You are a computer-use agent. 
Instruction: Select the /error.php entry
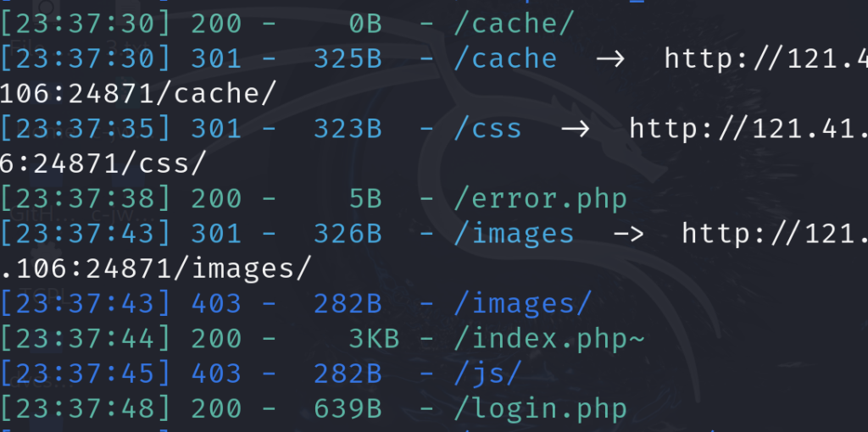coord(540,199)
